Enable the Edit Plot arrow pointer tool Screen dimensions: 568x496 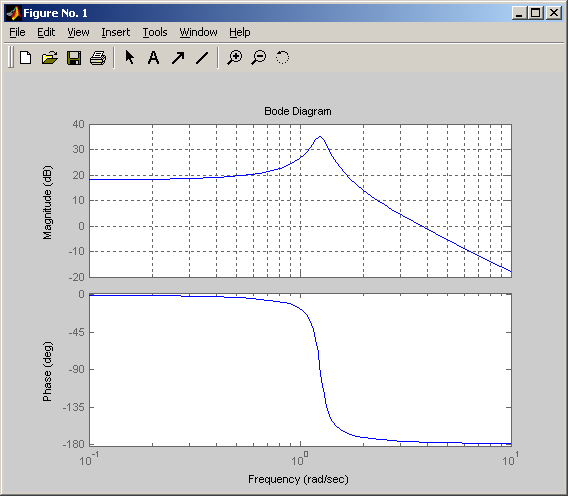[x=129, y=57]
